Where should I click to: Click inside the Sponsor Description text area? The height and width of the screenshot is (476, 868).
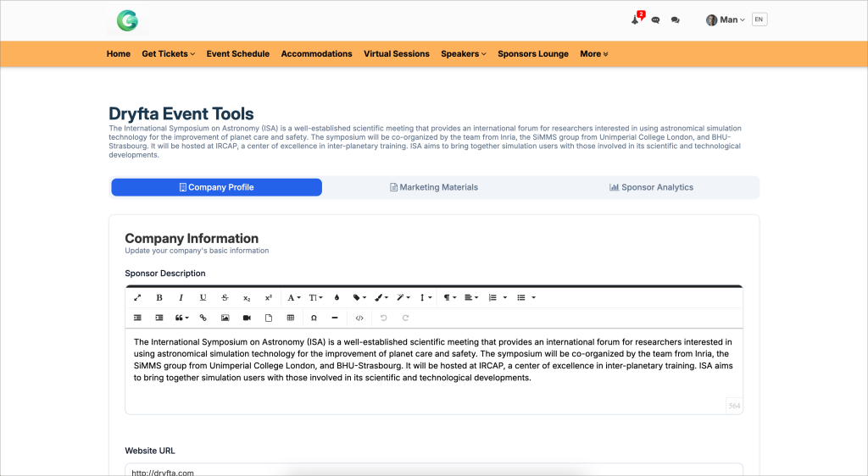pos(434,371)
